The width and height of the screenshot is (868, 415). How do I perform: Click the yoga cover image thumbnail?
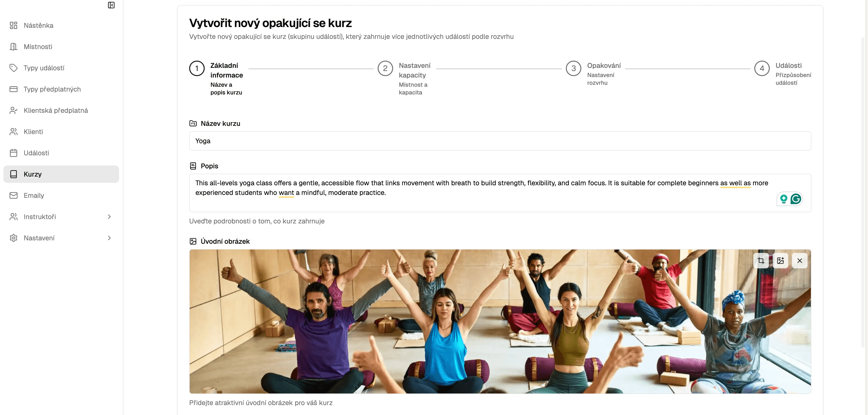pyautogui.click(x=500, y=322)
